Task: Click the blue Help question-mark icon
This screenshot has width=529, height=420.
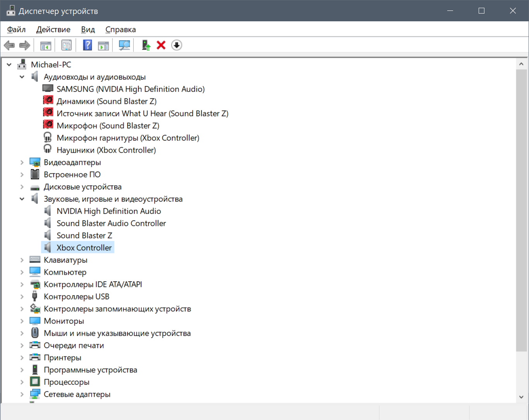Action: pos(88,45)
